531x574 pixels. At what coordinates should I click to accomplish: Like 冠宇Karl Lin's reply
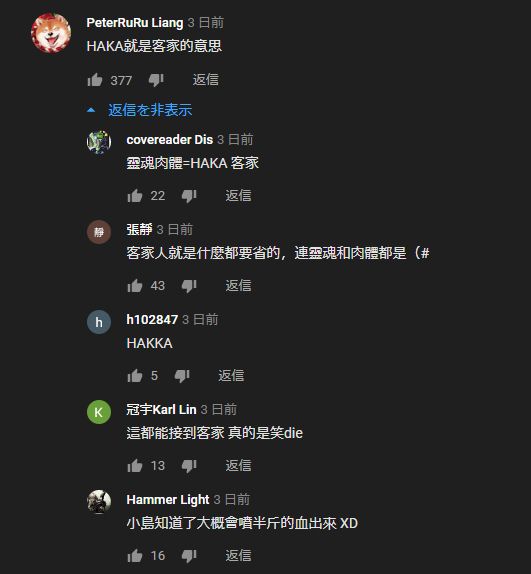135,466
